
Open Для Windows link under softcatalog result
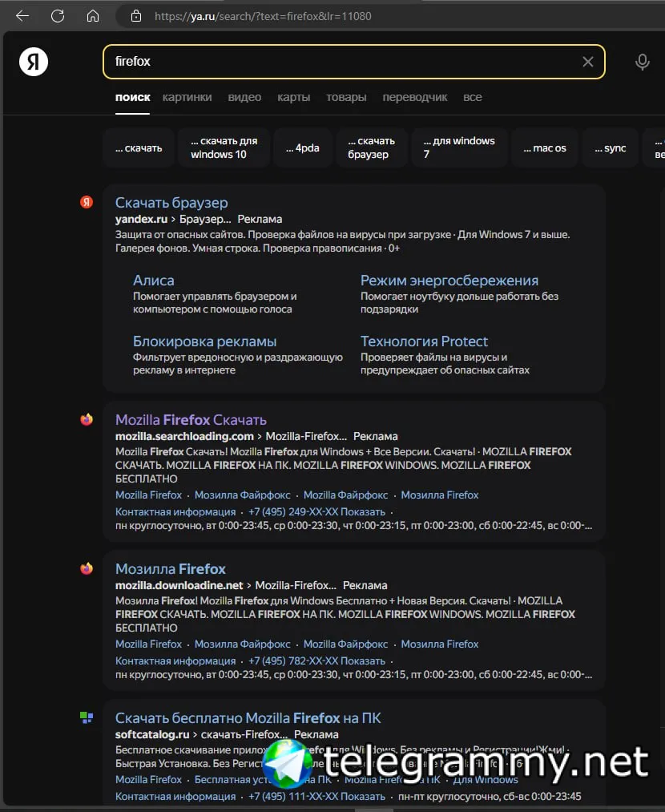click(x=486, y=780)
